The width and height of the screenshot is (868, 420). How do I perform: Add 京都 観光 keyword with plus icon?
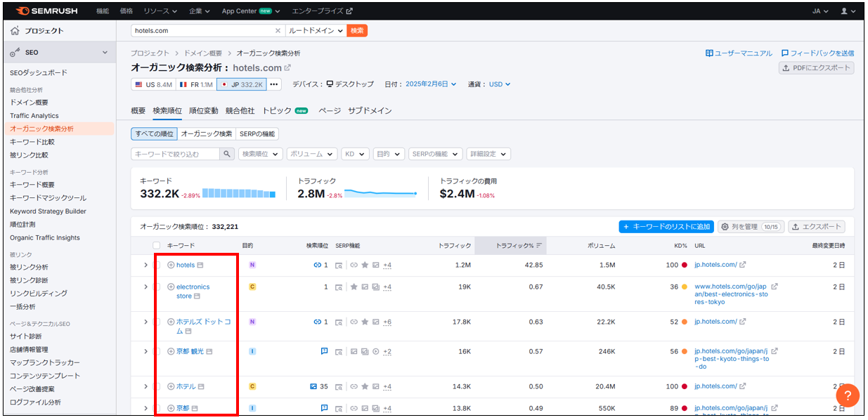[171, 351]
